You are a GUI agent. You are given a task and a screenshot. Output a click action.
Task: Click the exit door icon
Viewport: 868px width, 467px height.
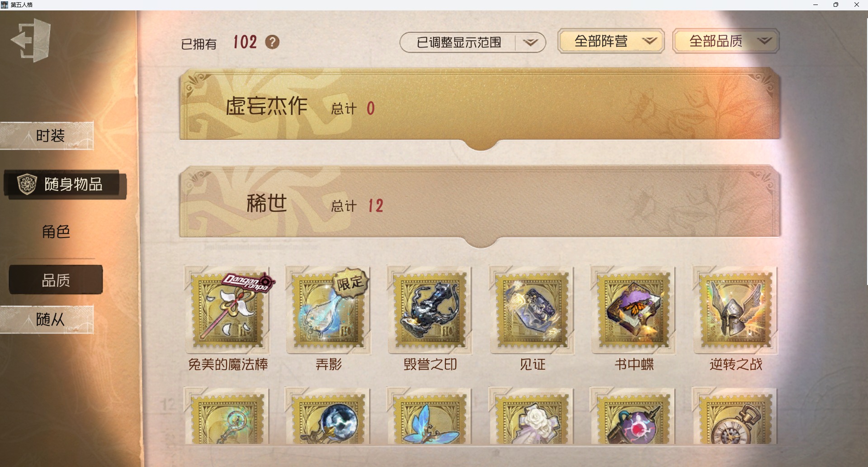pos(31,40)
